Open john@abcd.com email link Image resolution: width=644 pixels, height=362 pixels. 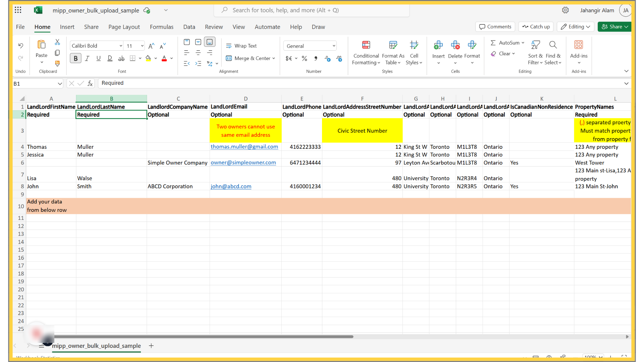click(x=231, y=186)
